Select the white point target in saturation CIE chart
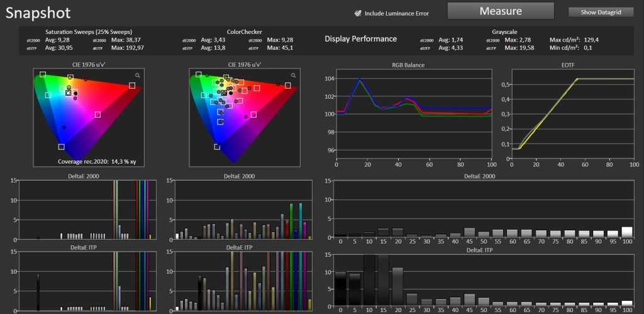Viewport: 644px width, 314px height. [x=68, y=93]
